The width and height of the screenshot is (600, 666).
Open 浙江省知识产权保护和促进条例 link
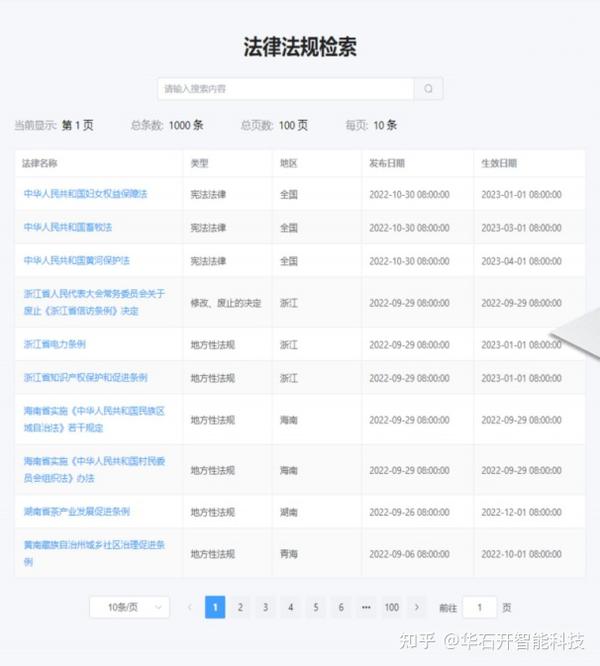85,378
